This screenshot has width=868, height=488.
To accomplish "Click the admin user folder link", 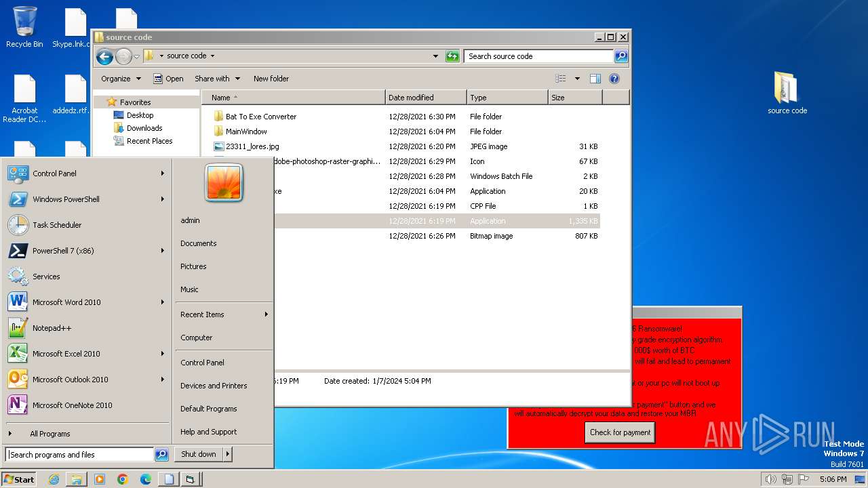I will click(190, 220).
